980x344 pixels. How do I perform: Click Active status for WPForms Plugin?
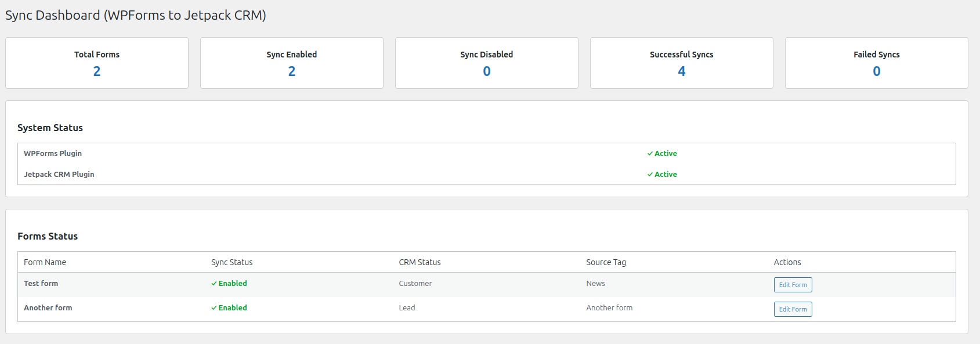[x=662, y=154]
